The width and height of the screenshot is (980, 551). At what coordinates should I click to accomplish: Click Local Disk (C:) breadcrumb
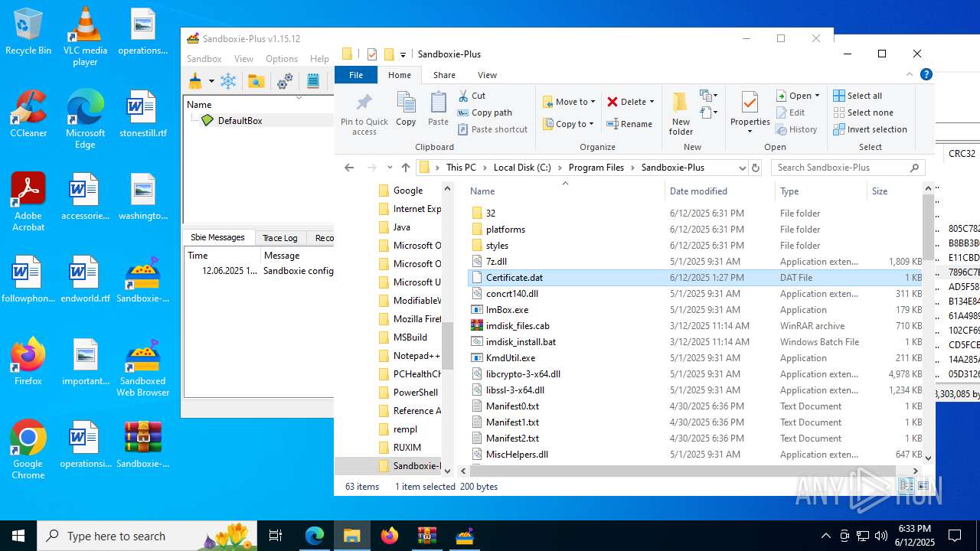[x=522, y=168]
